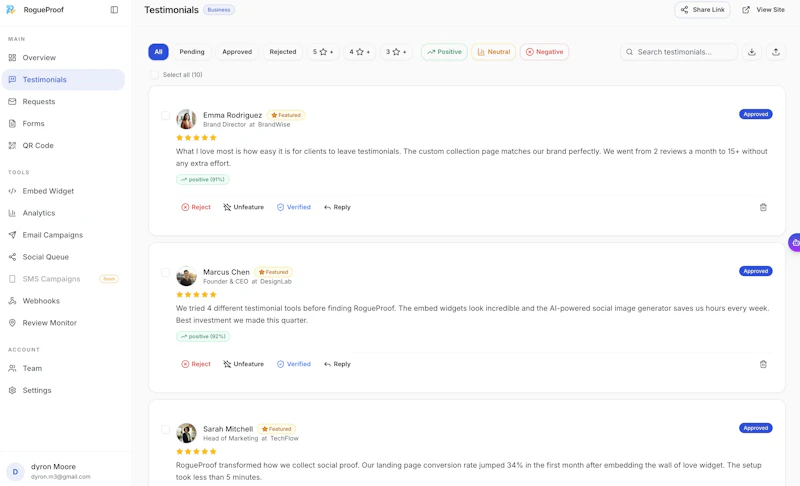Select the All filter tab

(x=158, y=52)
